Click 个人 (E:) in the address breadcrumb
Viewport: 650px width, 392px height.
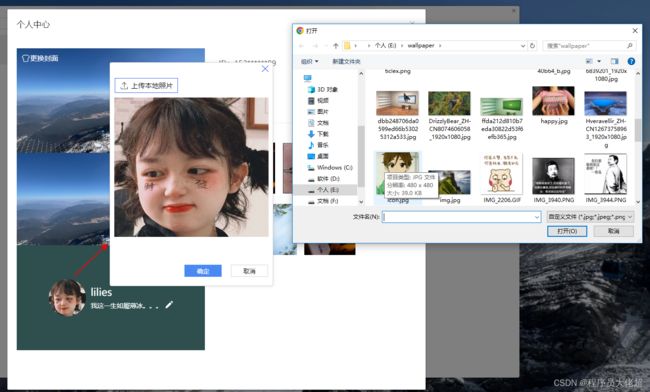pos(386,46)
